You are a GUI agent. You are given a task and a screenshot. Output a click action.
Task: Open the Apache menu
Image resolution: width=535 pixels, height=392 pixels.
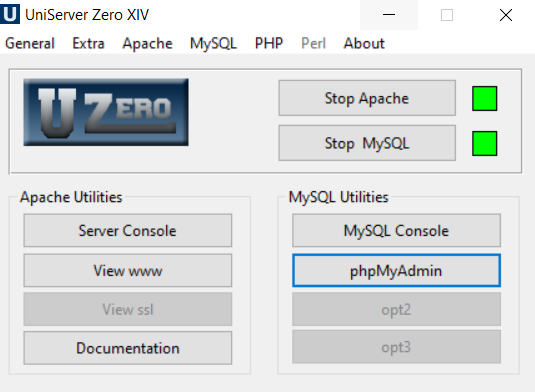tap(147, 43)
